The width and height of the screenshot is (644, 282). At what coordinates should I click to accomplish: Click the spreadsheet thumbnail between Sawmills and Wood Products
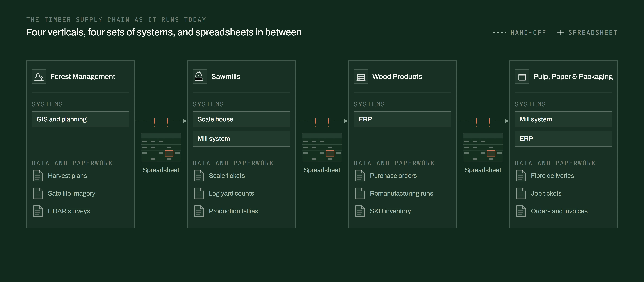(322, 147)
